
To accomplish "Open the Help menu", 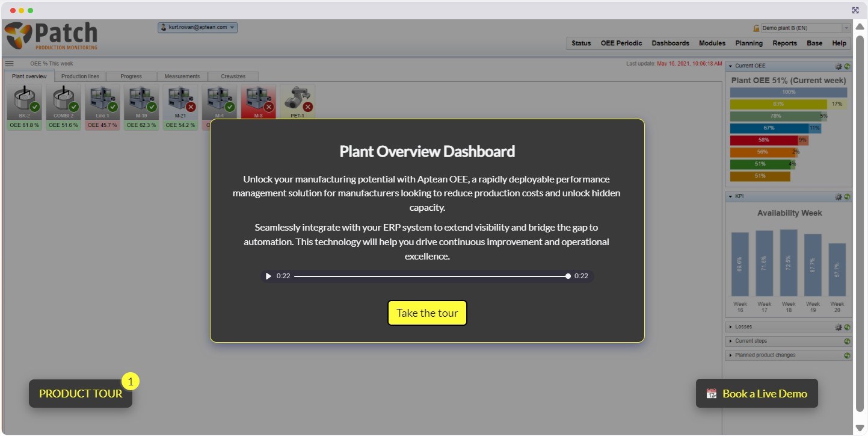I will click(839, 43).
